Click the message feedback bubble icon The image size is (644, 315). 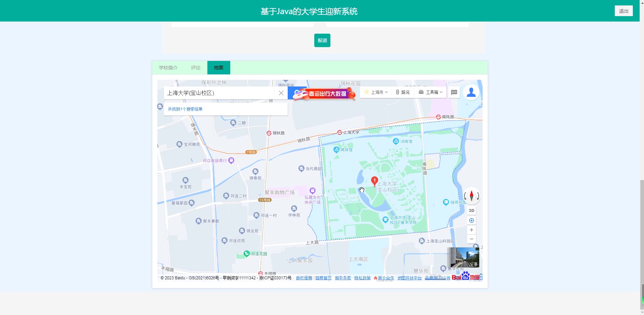(x=454, y=92)
